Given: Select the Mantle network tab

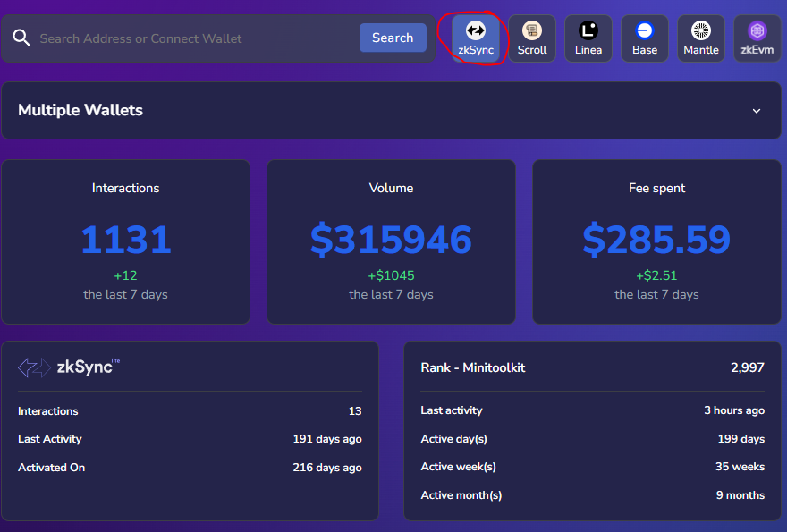Looking at the screenshot, I should tap(701, 38).
